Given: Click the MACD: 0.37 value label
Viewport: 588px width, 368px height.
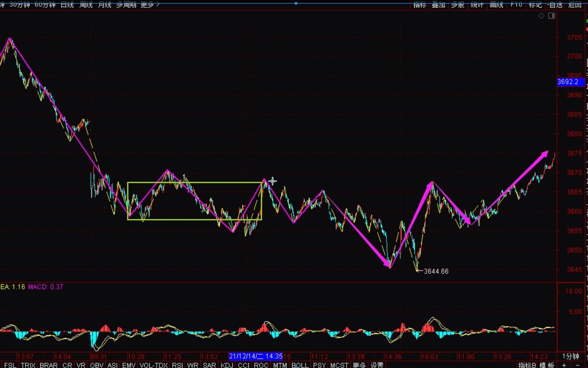Looking at the screenshot, I should coord(46,287).
